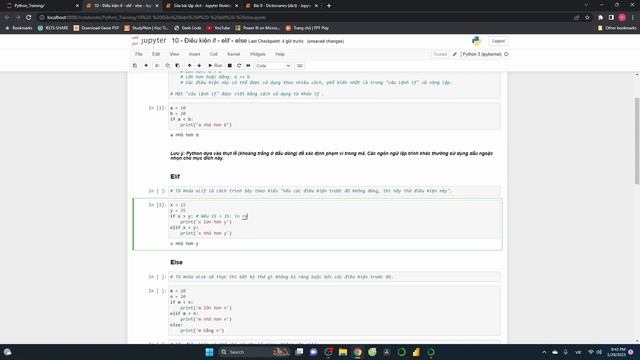Click the taskbar Search box
Screen dimensions: 640x360
tap(253, 352)
